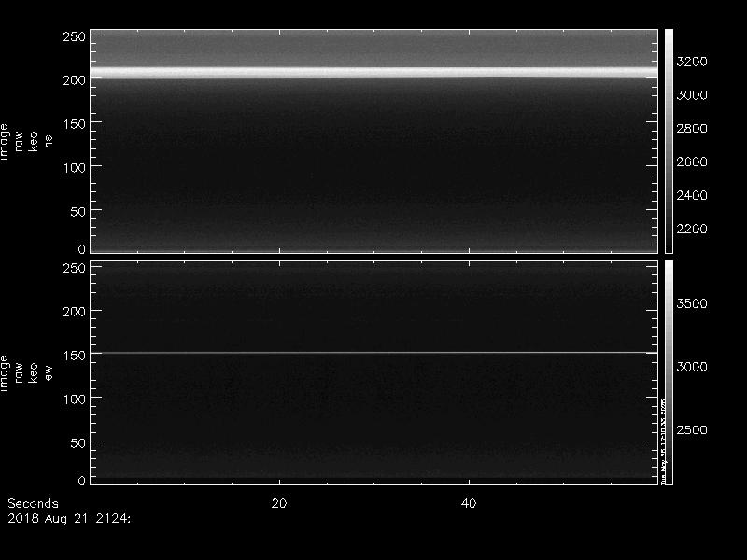Click the thin bright line in the ew keogram
Viewport: 747px width, 560px height.
pyautogui.click(x=374, y=353)
